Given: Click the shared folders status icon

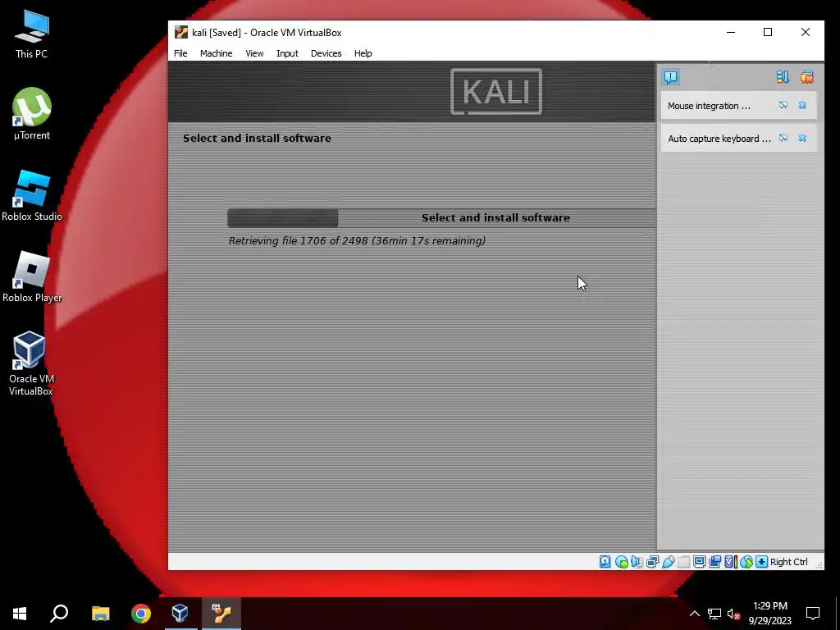Looking at the screenshot, I should pyautogui.click(x=683, y=561).
